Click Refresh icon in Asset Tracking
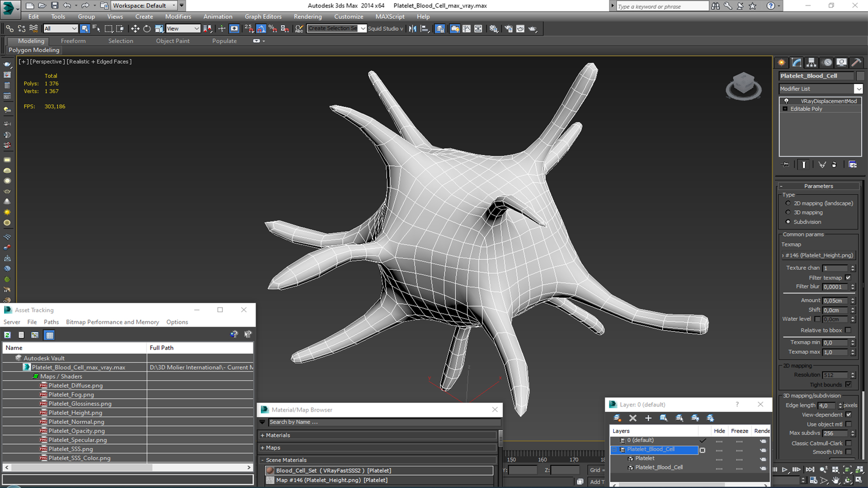The image size is (868, 488). pyautogui.click(x=8, y=335)
